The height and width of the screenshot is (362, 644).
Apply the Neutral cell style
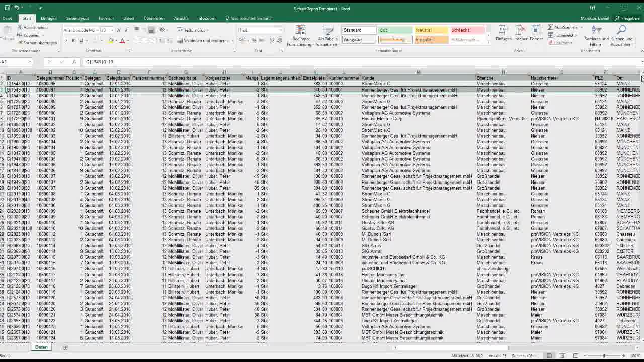click(x=431, y=30)
